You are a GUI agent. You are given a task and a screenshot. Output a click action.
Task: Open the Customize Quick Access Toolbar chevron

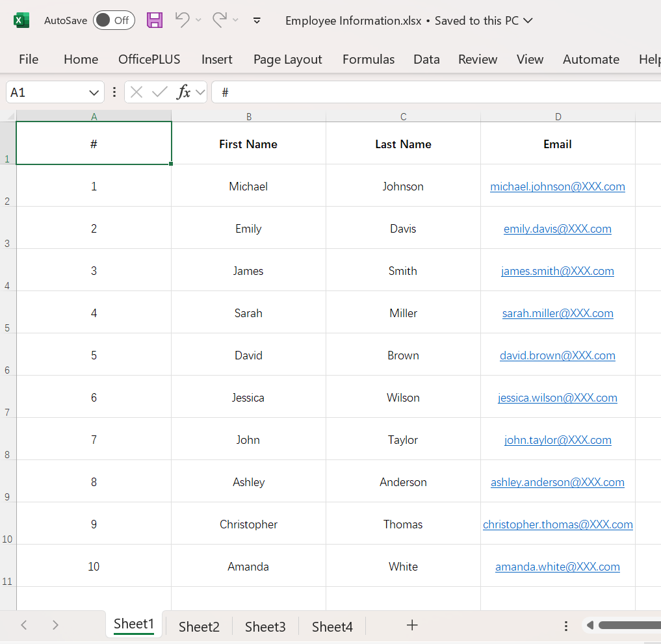[257, 20]
